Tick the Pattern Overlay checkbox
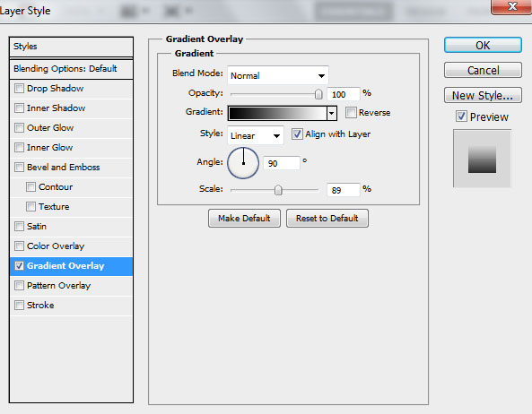This screenshot has height=414, width=532. pyautogui.click(x=20, y=285)
